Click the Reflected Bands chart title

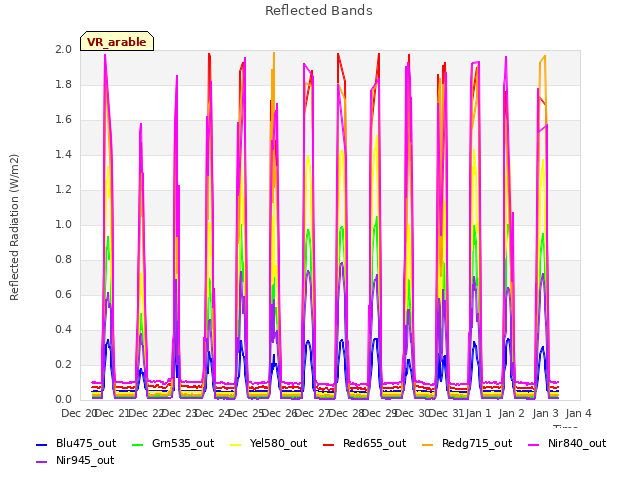coord(319,11)
